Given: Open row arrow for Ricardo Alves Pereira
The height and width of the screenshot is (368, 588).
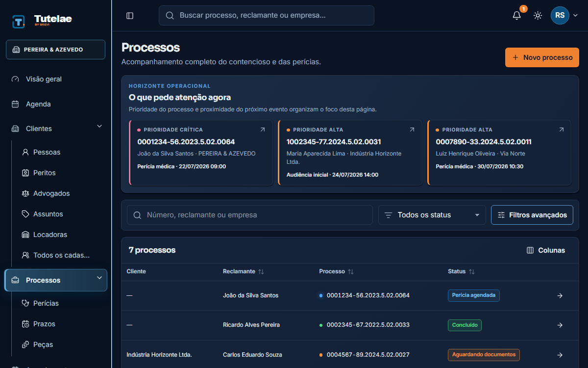Looking at the screenshot, I should point(560,325).
